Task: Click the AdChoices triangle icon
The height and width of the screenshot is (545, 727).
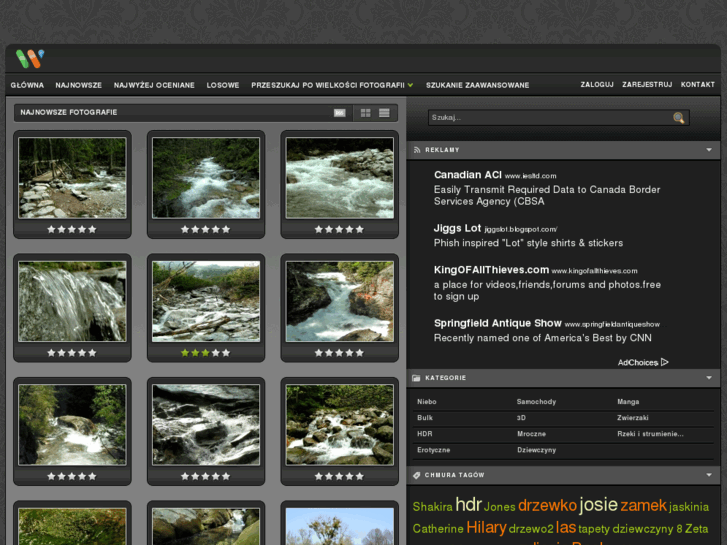Action: tap(665, 362)
